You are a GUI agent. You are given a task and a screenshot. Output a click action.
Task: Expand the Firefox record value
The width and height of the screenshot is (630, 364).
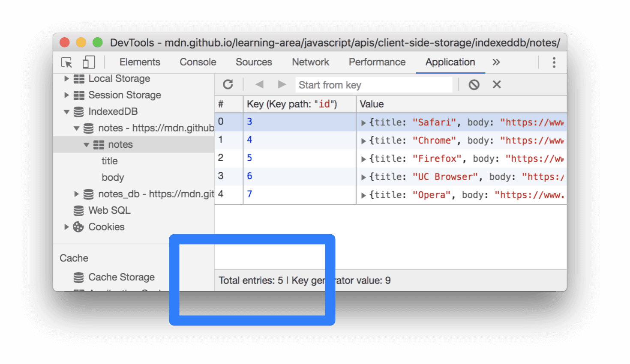[363, 158]
